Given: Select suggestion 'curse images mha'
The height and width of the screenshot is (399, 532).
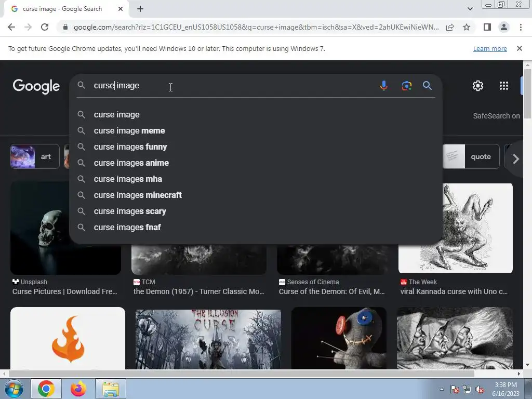Looking at the screenshot, I should [x=256, y=179].
